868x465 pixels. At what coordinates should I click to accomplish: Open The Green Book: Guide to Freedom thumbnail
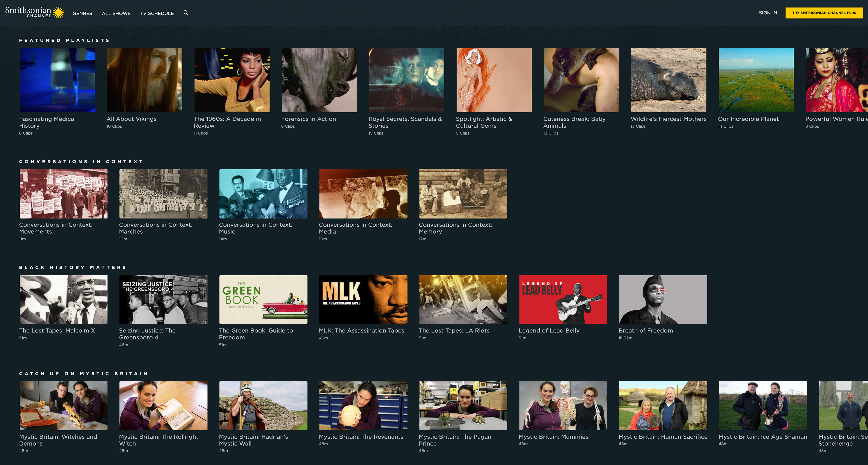[x=264, y=300]
